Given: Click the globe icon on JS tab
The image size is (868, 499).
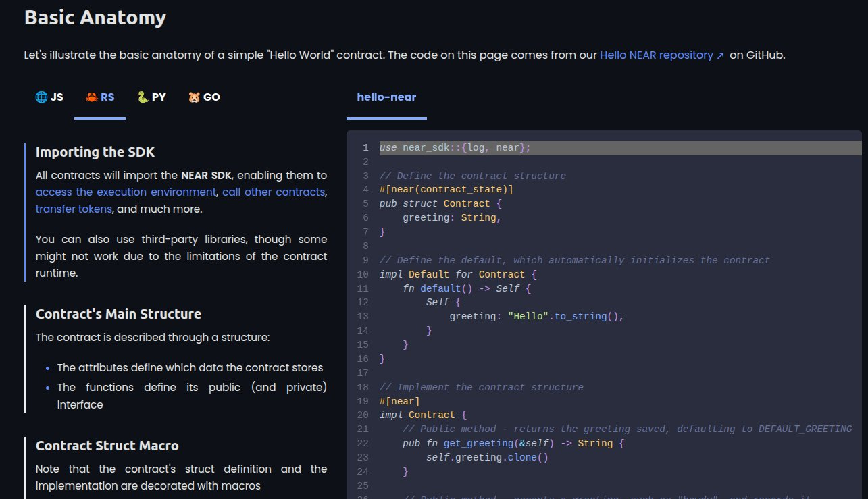Looking at the screenshot, I should coord(41,97).
